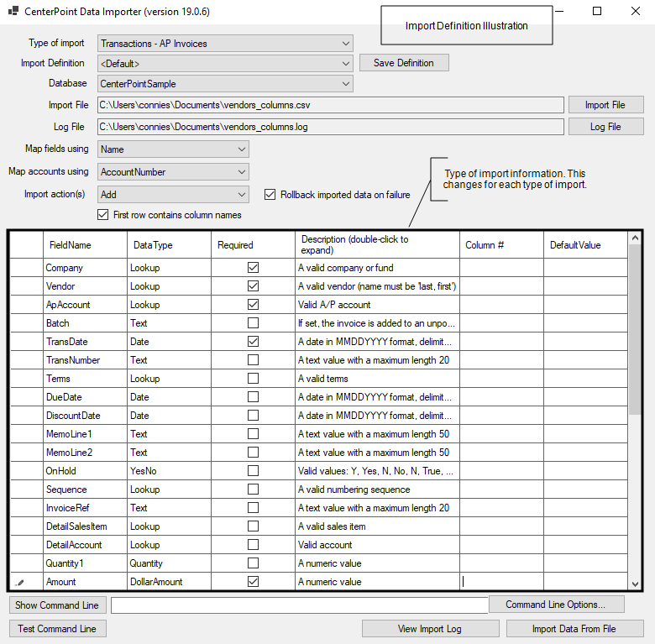Click Import Data From File button
The height and width of the screenshot is (644, 655).
coord(574,629)
